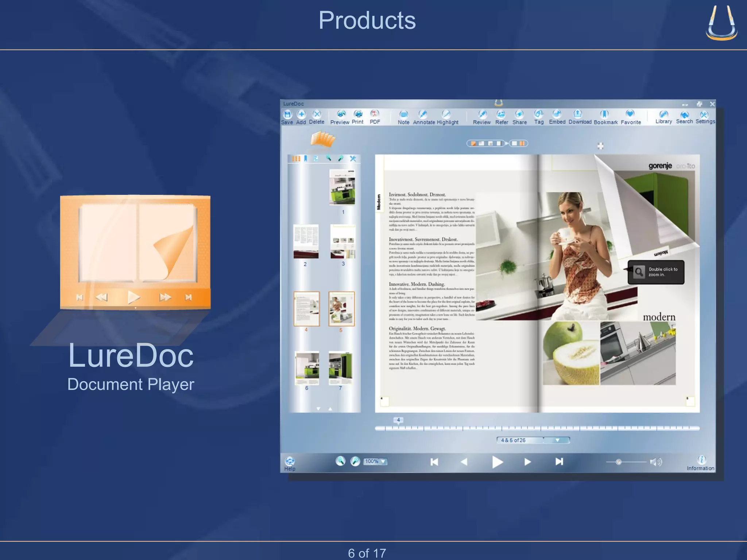This screenshot has width=747, height=560.
Task: Click the volume slider knob
Action: (619, 462)
